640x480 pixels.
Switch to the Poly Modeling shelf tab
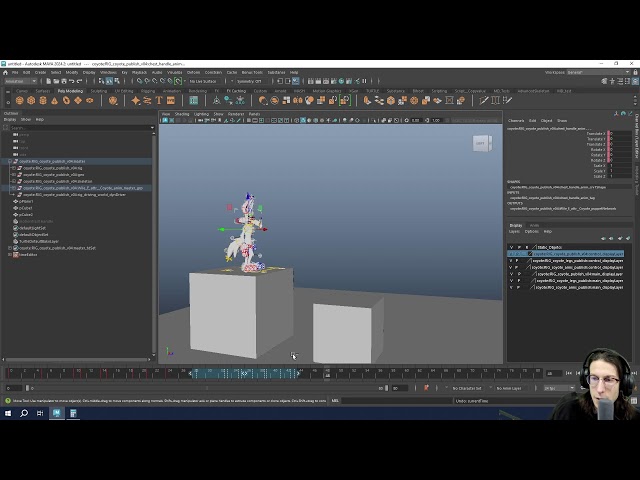coord(70,91)
